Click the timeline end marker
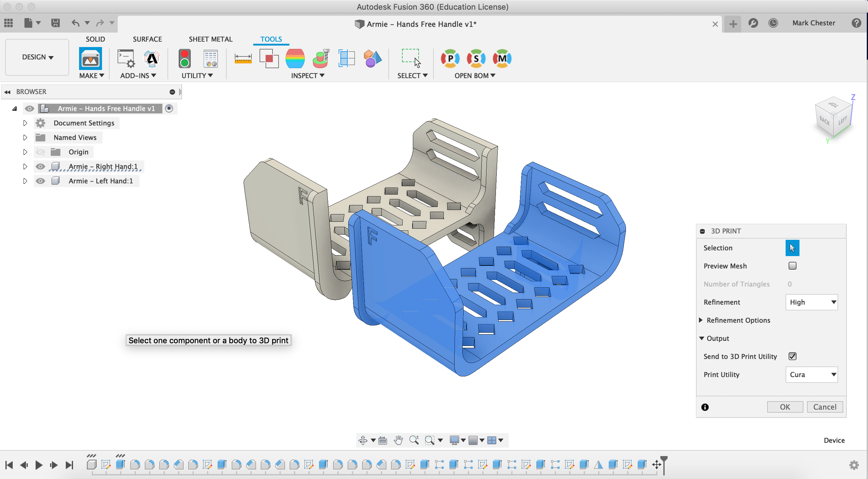This screenshot has width=868, height=479. point(664,465)
